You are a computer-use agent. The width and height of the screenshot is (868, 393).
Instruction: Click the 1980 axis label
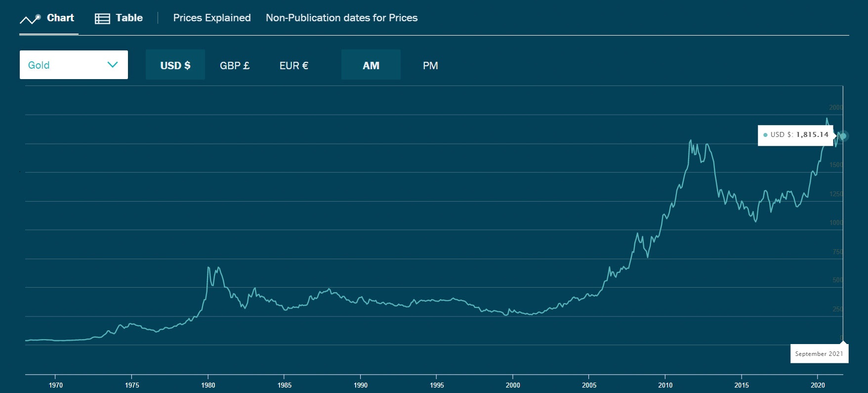[208, 385]
